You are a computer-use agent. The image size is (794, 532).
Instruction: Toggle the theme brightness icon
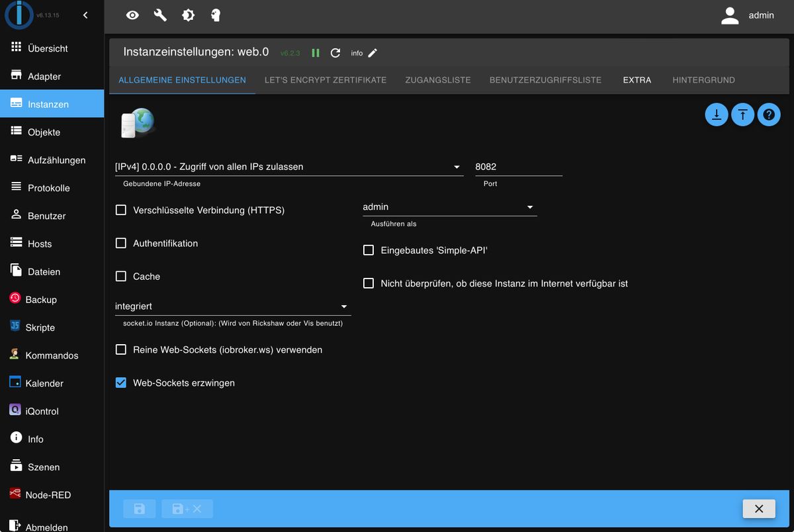click(x=189, y=15)
